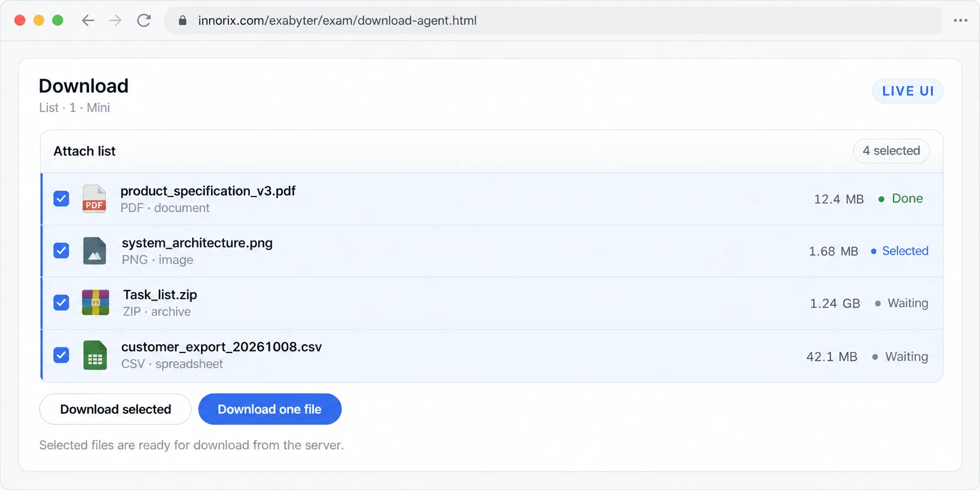Go forward using the browser forward arrow
The image size is (980, 490).
point(115,20)
